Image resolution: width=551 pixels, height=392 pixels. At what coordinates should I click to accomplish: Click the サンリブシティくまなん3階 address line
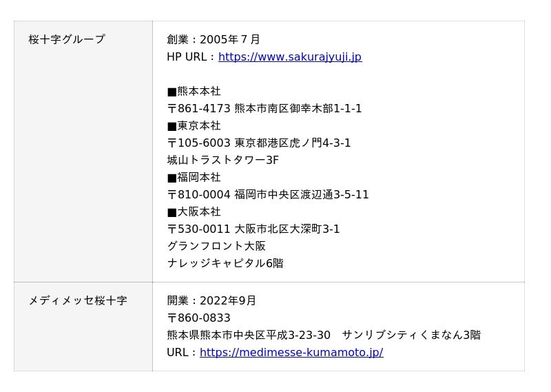click(x=324, y=335)
